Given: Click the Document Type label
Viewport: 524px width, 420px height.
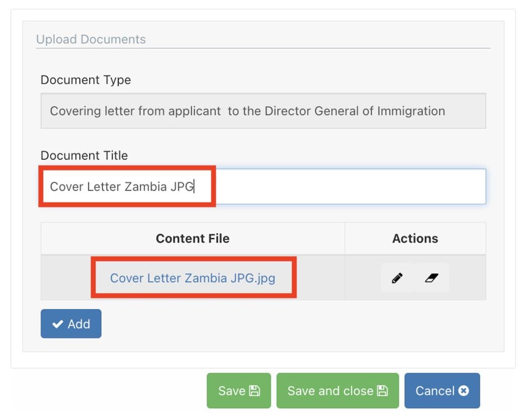Looking at the screenshot, I should click(x=85, y=80).
